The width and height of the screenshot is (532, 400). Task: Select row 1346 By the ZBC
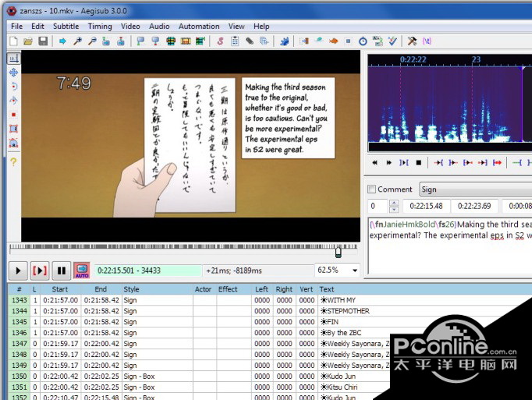tap(270, 332)
